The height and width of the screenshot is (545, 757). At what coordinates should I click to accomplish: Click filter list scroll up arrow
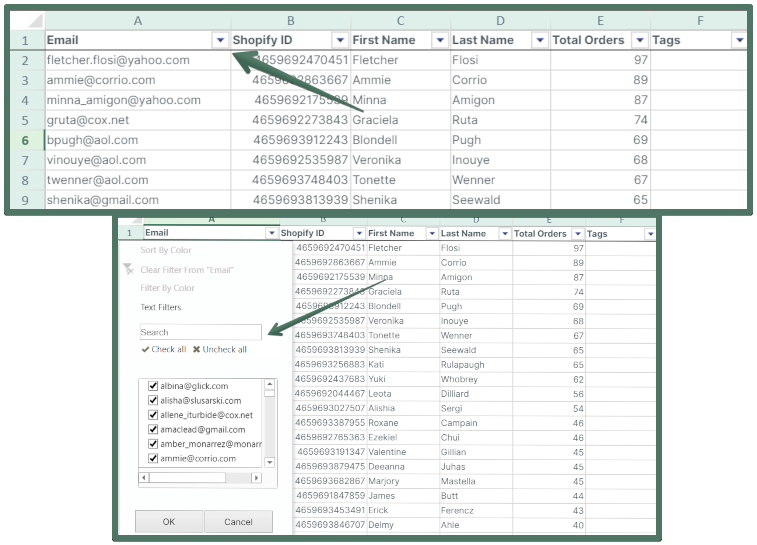click(269, 384)
